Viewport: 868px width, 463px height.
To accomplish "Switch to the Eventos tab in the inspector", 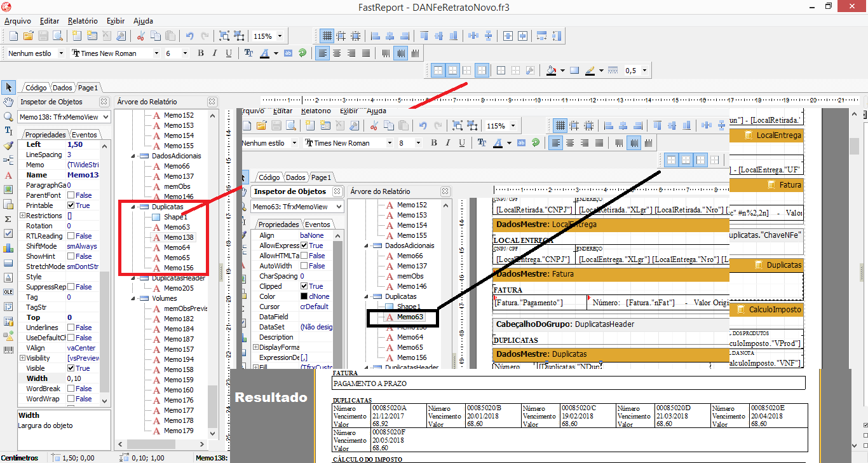I will 84,135.
